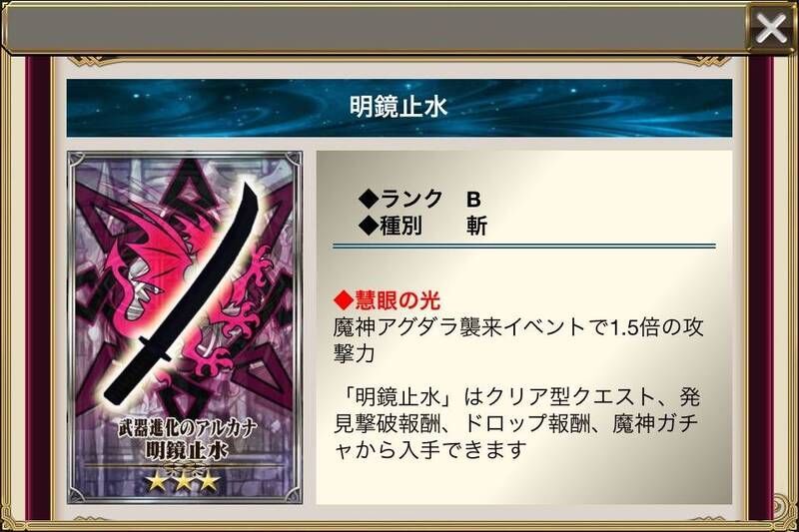Tap the three gold stars rating

point(184,480)
